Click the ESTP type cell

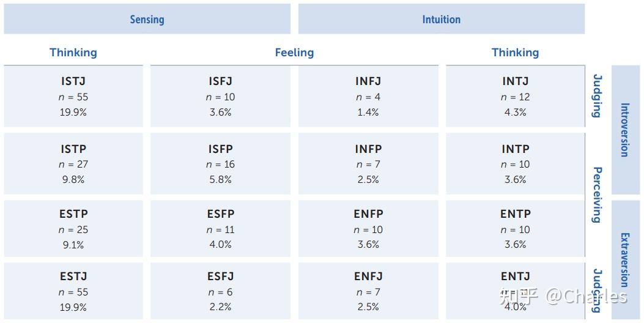tap(73, 229)
